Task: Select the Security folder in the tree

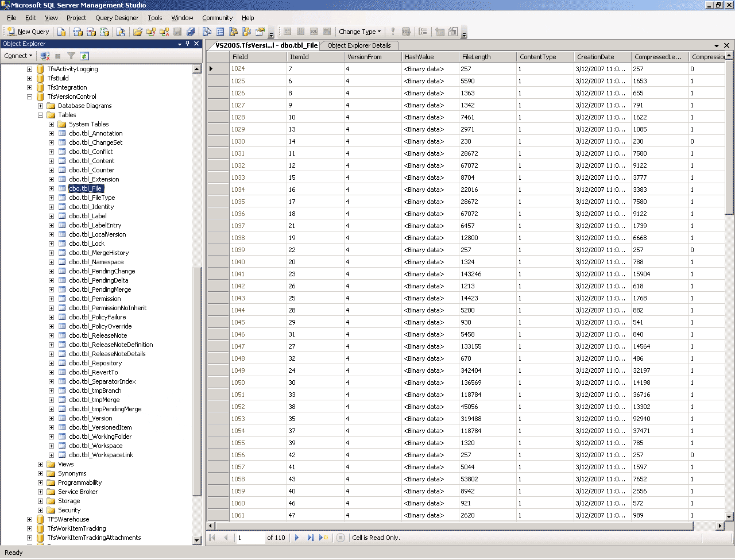Action: pos(69,510)
